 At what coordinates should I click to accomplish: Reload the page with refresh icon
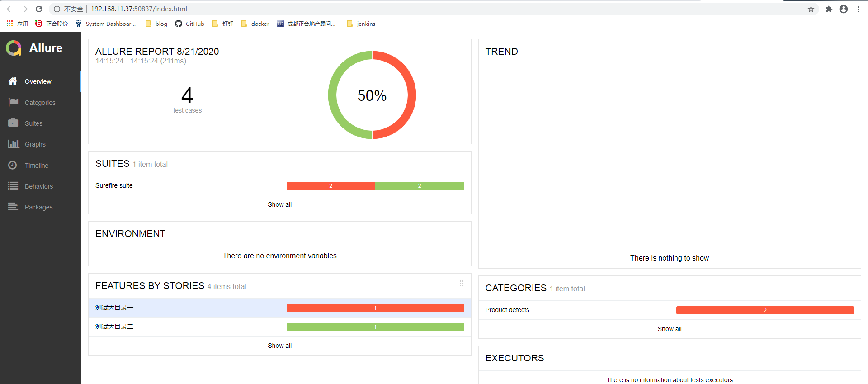coord(39,9)
